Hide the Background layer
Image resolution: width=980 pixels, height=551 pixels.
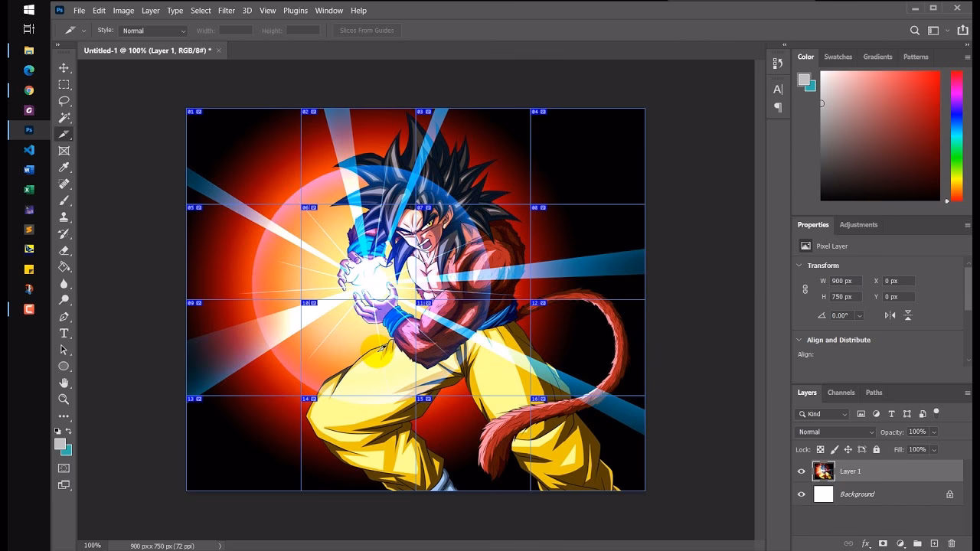click(x=802, y=494)
